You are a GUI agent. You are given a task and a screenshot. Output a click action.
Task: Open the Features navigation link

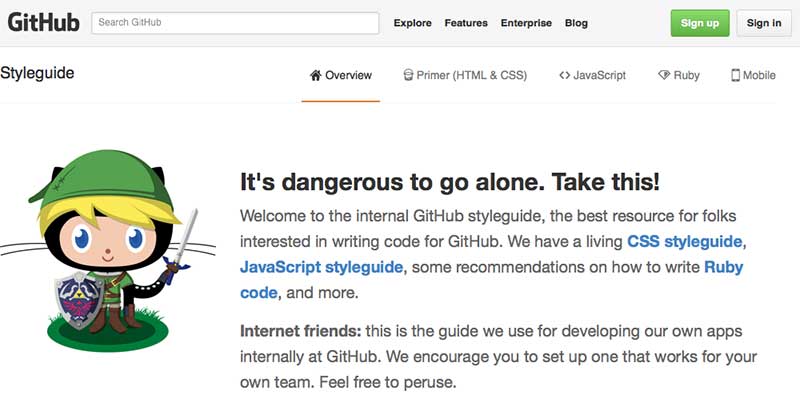click(x=466, y=23)
